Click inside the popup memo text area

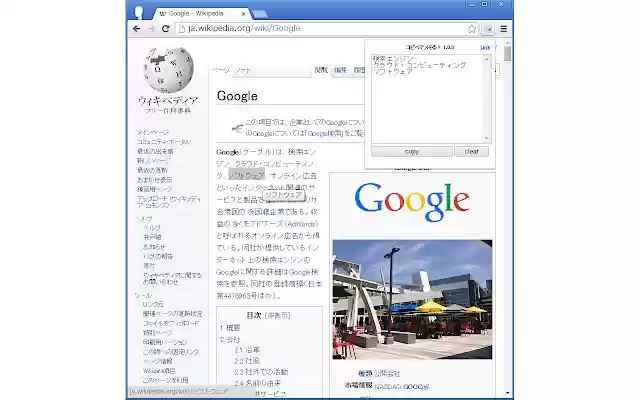pos(427,99)
